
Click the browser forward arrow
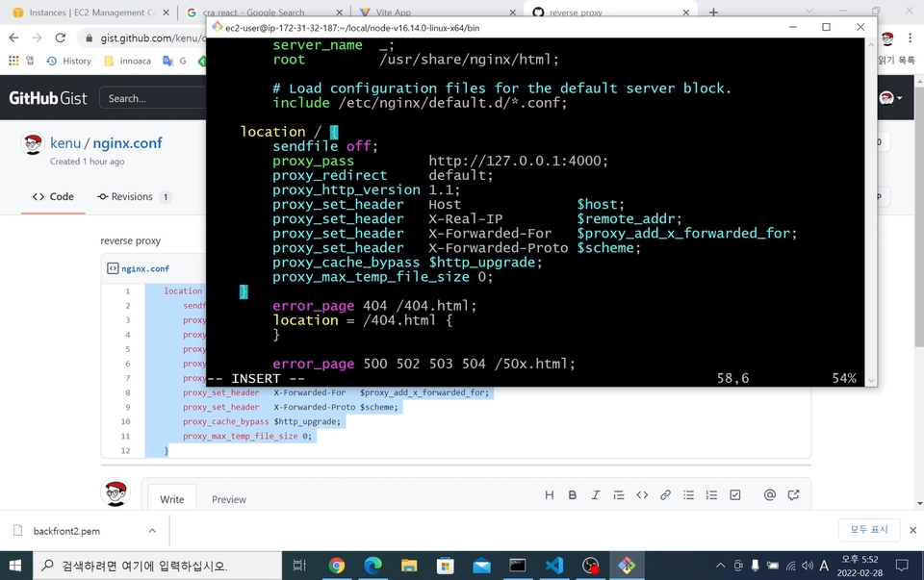(x=38, y=38)
